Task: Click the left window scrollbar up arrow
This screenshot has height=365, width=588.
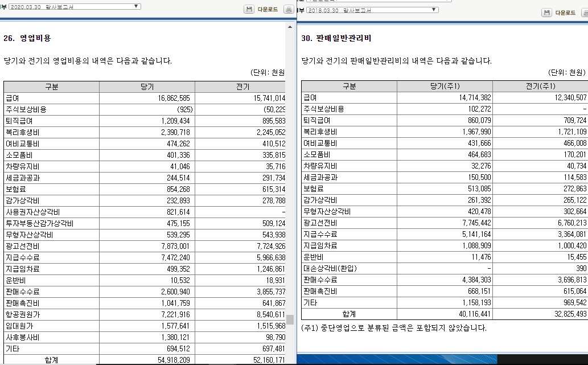Action: point(290,27)
